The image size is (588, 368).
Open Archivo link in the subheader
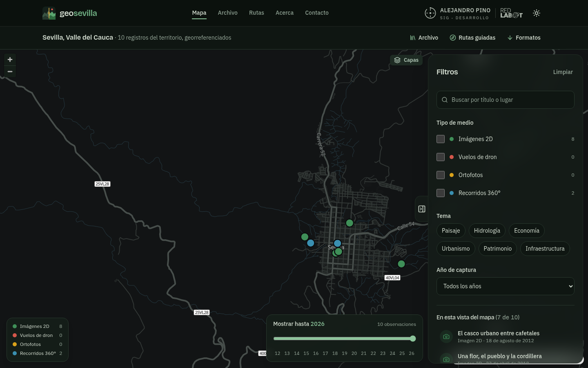click(x=424, y=38)
